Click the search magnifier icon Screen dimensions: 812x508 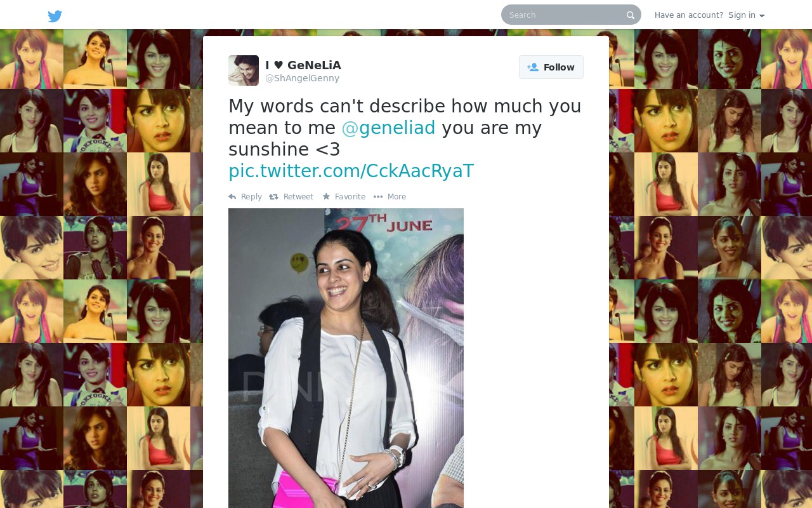tap(630, 15)
